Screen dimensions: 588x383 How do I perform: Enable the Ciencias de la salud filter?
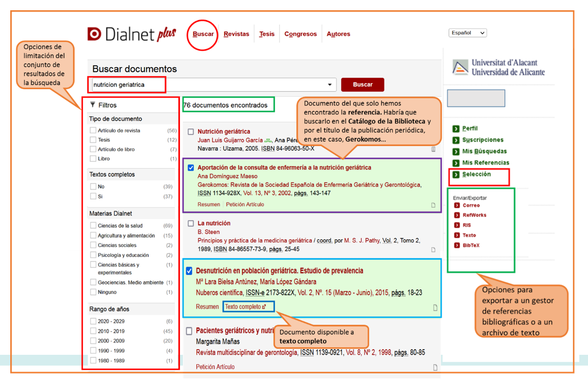click(93, 225)
